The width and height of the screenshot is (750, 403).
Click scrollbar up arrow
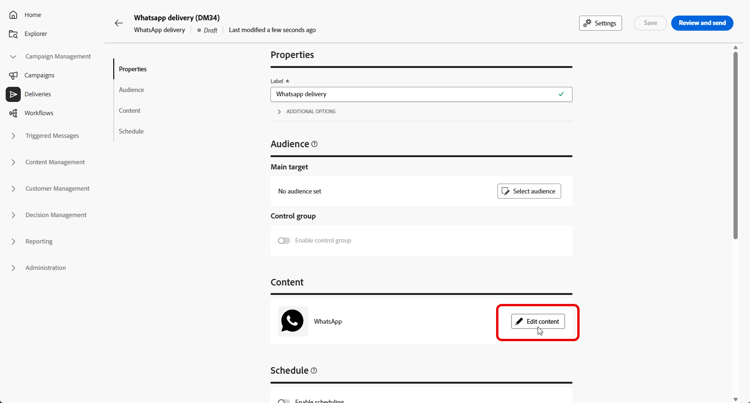735,48
